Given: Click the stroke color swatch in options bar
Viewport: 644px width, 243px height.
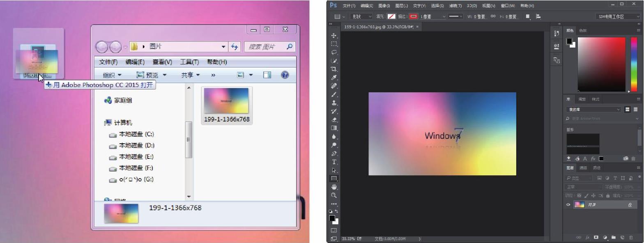Looking at the screenshot, I should (x=413, y=16).
